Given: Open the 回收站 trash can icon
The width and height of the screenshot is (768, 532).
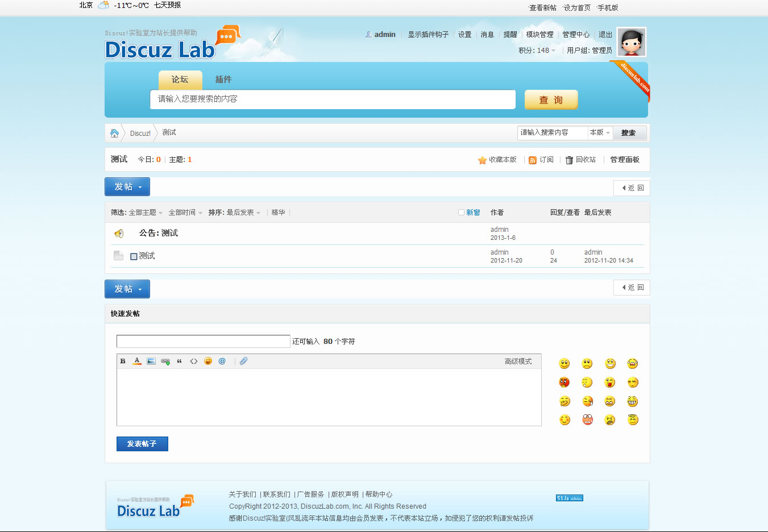Looking at the screenshot, I should pos(569,160).
